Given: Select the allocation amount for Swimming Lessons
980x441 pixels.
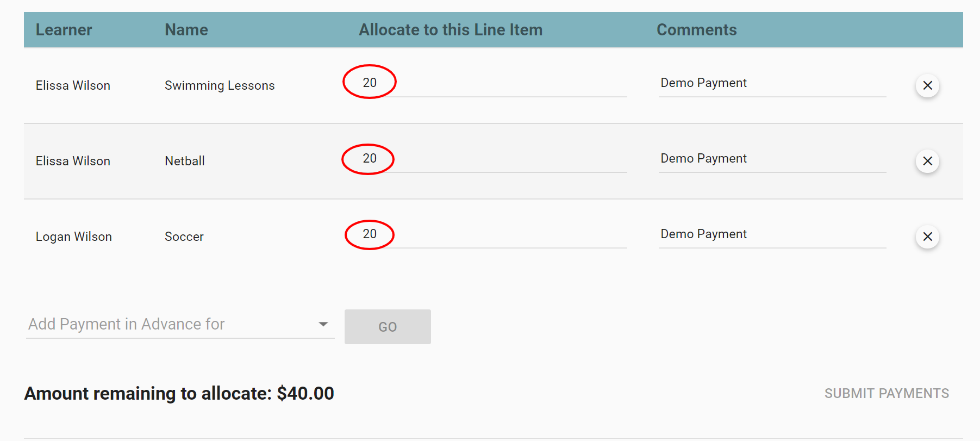Looking at the screenshot, I should click(370, 82).
